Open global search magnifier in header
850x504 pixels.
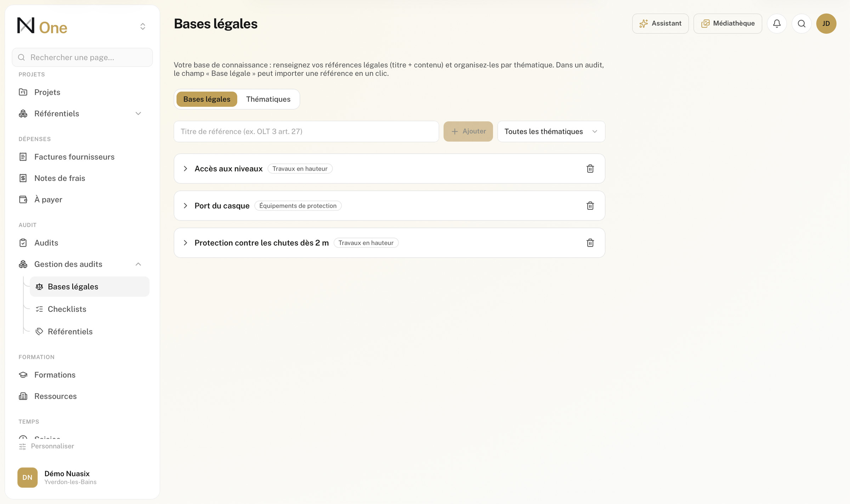(x=801, y=24)
